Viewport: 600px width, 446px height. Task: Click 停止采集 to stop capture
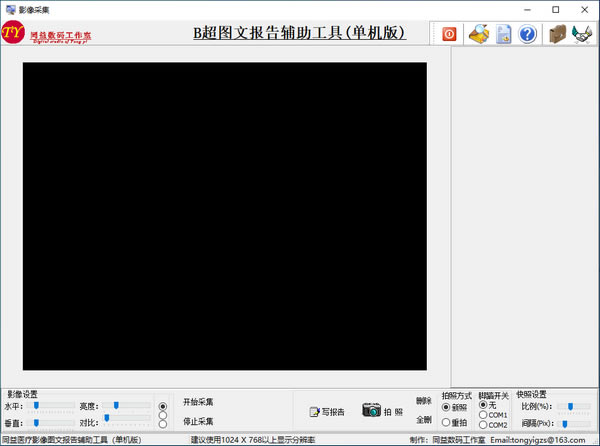198,422
